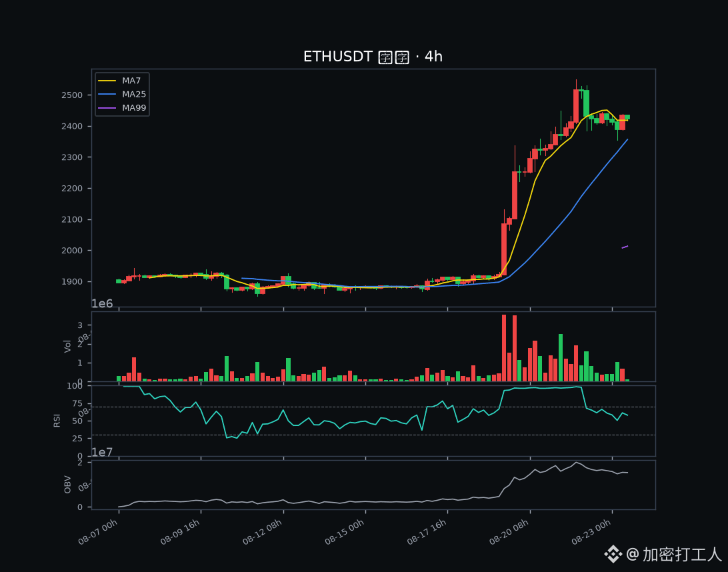Click the 08-17 16h date label
This screenshot has width=728, height=572.
pos(427,532)
